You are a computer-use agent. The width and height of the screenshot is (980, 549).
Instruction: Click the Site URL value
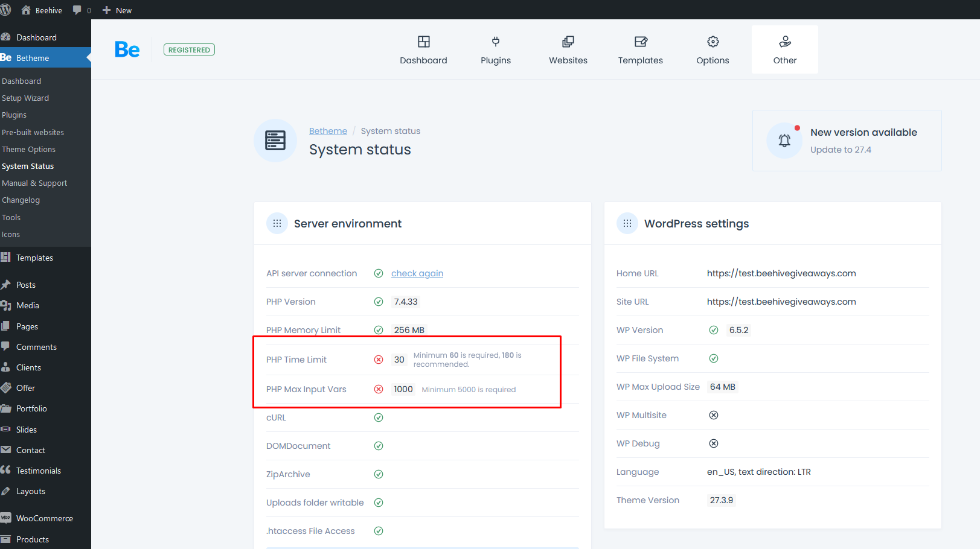[781, 302]
